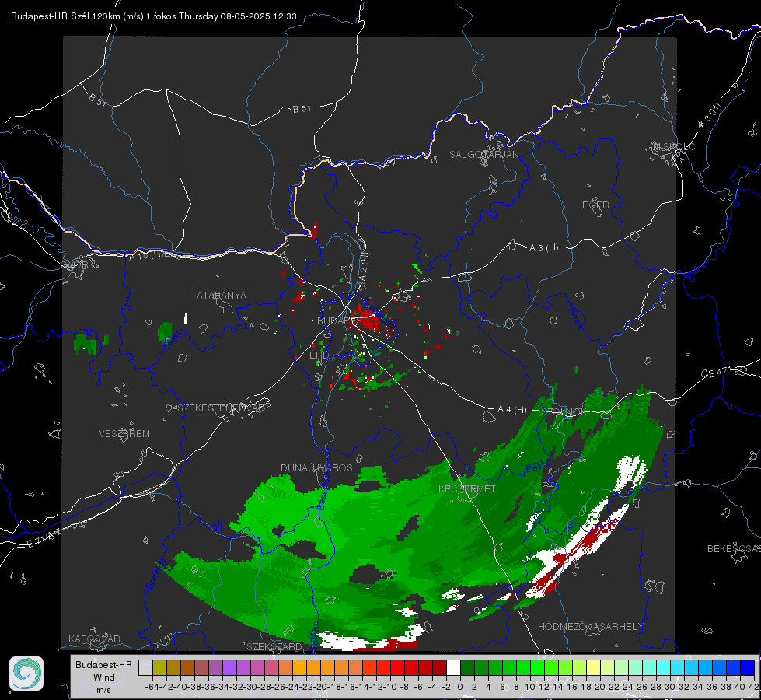Click the A 3 (H) label near Miskolc
The width and height of the screenshot is (761, 700).
pyautogui.click(x=710, y=116)
